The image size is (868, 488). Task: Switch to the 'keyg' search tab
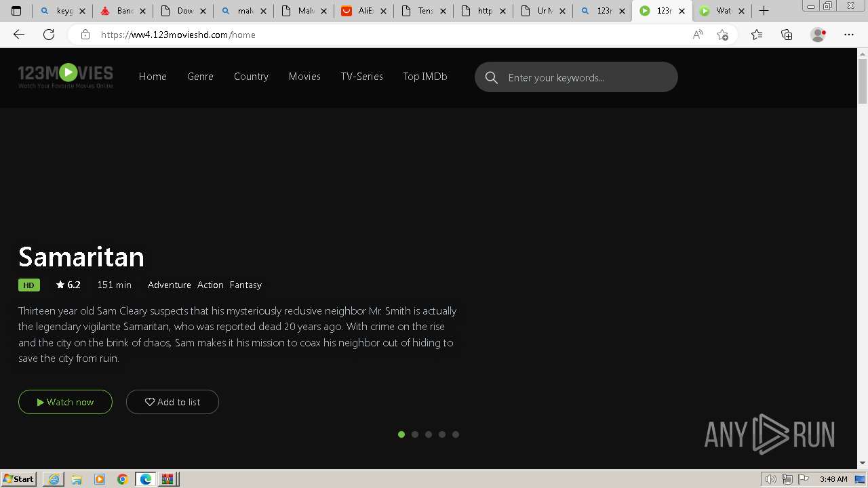click(57, 11)
